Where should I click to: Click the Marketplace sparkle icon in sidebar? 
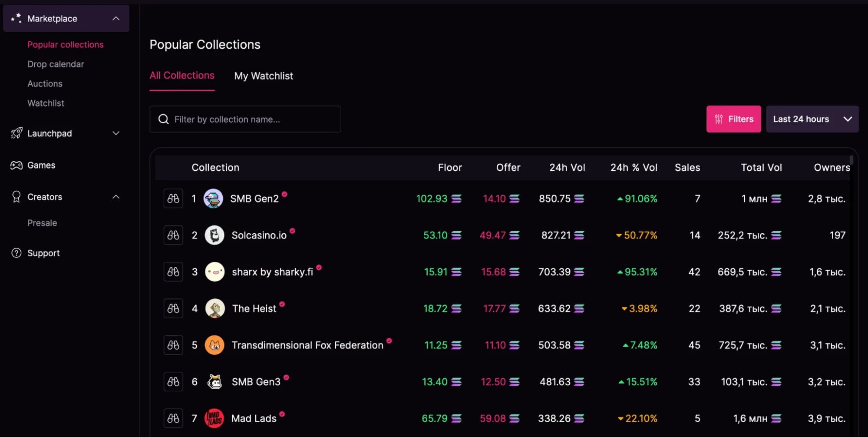tap(16, 18)
